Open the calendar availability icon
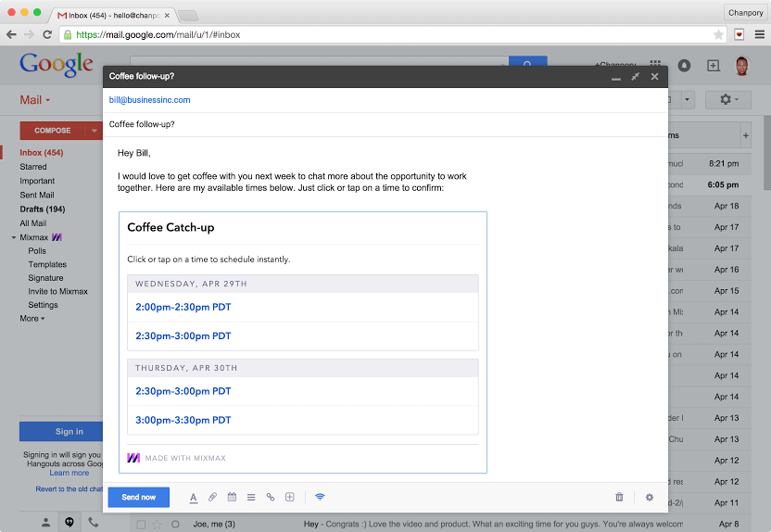Image resolution: width=771 pixels, height=532 pixels. click(232, 497)
